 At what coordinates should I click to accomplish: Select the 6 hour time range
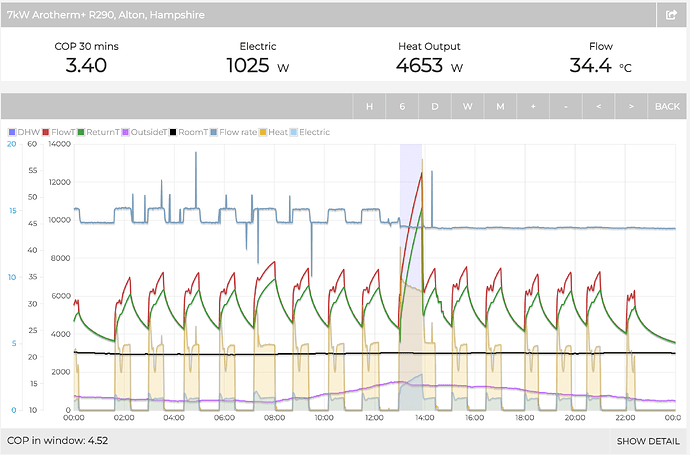click(402, 106)
